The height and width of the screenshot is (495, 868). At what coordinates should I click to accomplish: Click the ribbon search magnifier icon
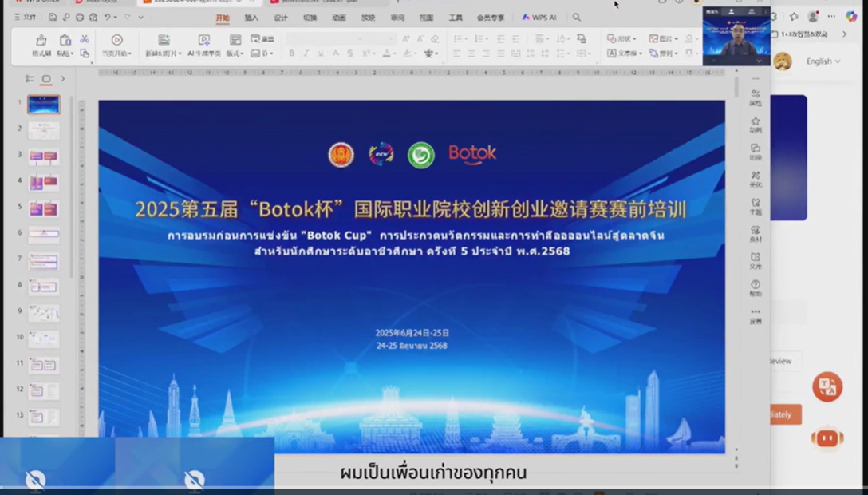coord(576,18)
